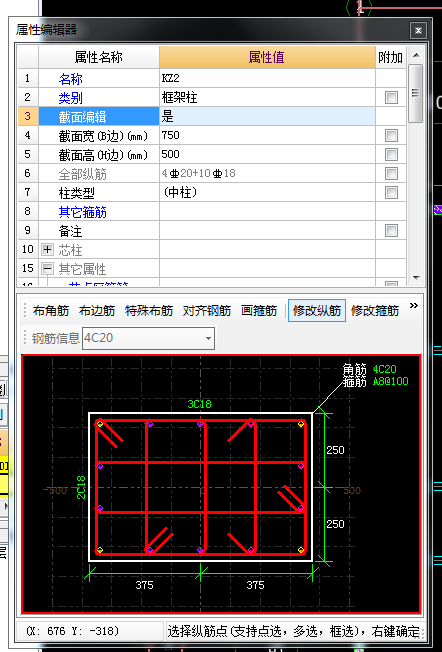Click the left 375 width dimension

(x=144, y=585)
